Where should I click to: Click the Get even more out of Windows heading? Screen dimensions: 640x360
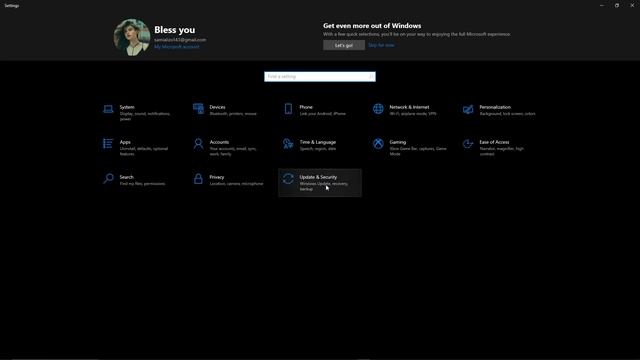pyautogui.click(x=372, y=26)
